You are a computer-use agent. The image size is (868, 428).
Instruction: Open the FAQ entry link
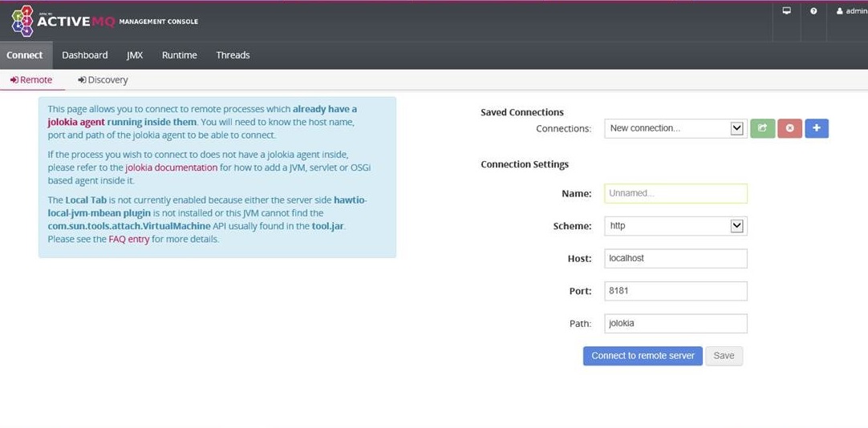click(x=129, y=239)
